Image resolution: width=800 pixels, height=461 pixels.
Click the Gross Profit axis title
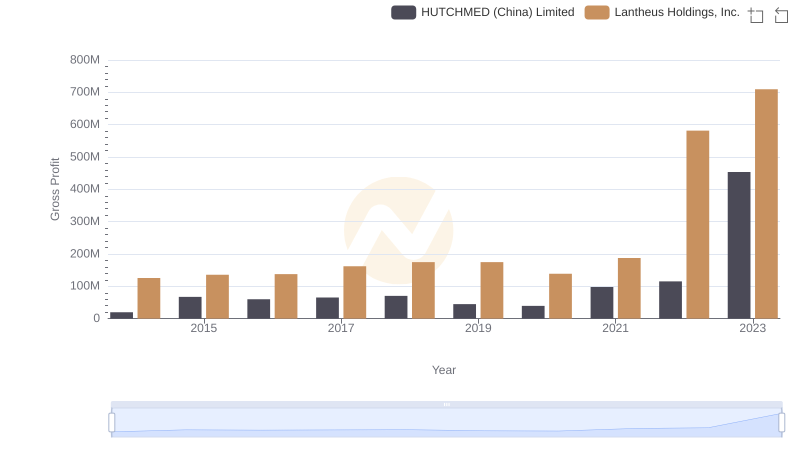point(55,189)
